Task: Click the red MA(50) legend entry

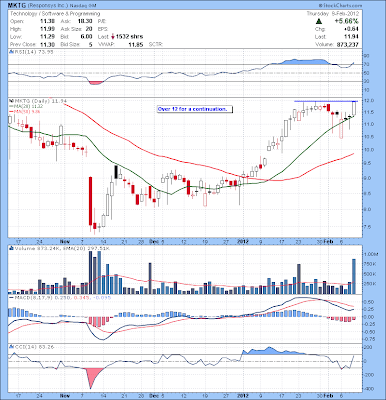Action: click(x=24, y=112)
